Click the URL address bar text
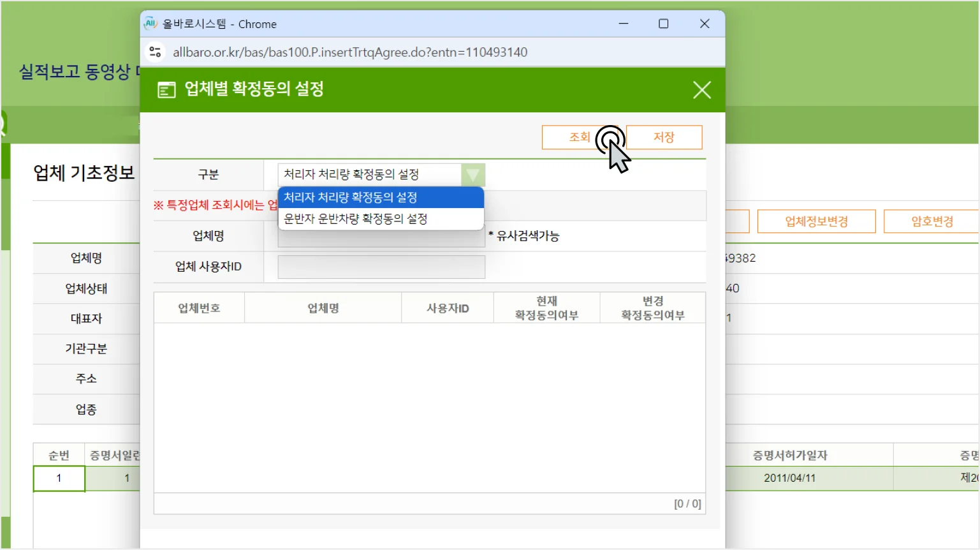The height and width of the screenshot is (550, 980). click(350, 52)
